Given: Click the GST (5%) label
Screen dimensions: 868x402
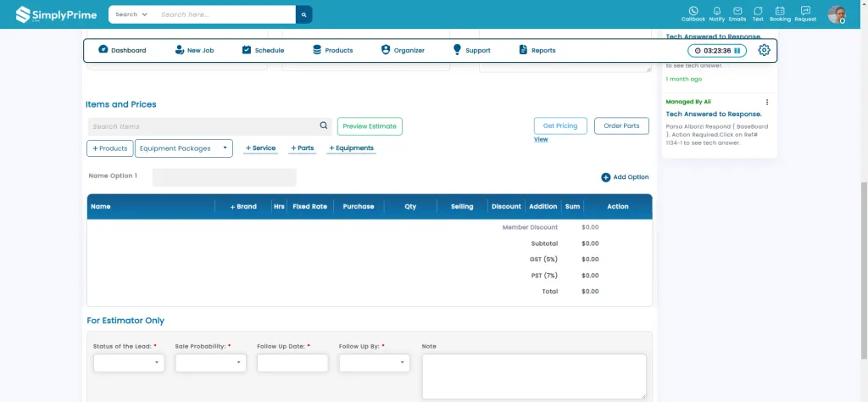Looking at the screenshot, I should pos(543,260).
